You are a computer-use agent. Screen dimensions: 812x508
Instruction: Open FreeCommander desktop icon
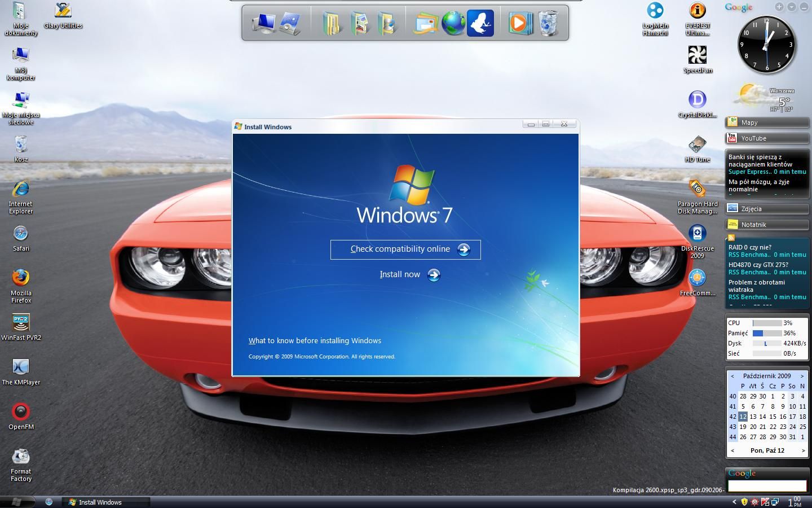tap(698, 282)
